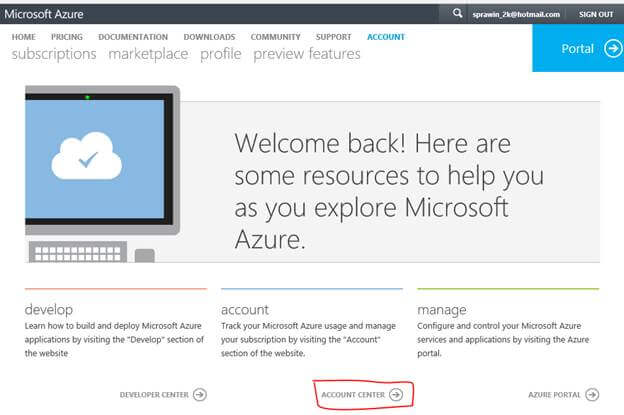Open the Home menu item

tap(23, 37)
